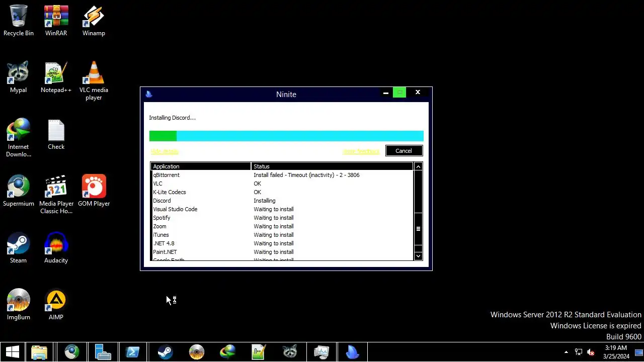644x362 pixels.
Task: Open Notepad++ from the taskbar
Action: pyautogui.click(x=259, y=352)
